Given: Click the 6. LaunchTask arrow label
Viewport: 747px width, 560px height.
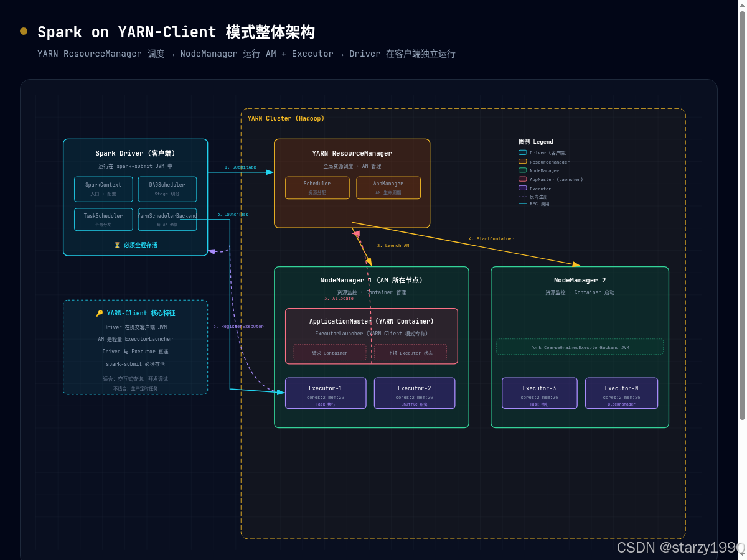Looking at the screenshot, I should click(233, 215).
